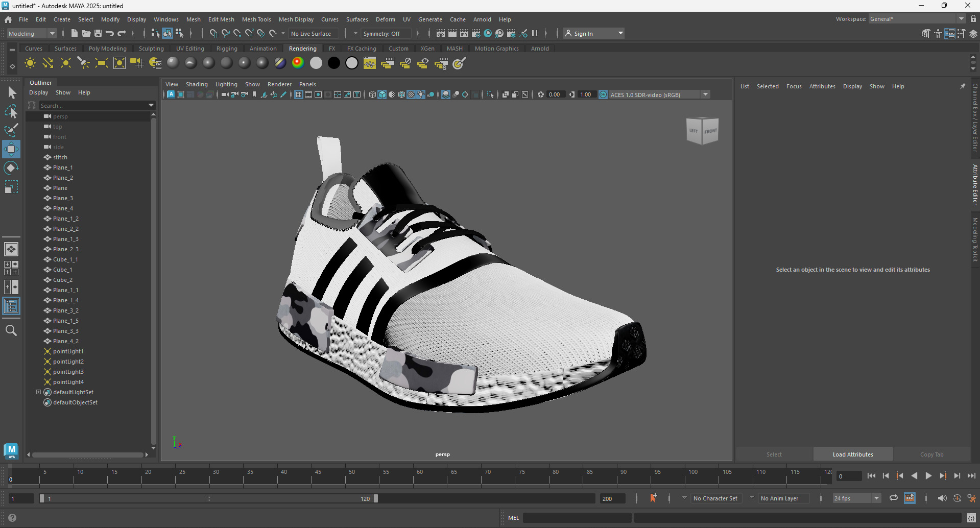Click the viewport view cube
This screenshot has height=528, width=980.
tap(702, 131)
